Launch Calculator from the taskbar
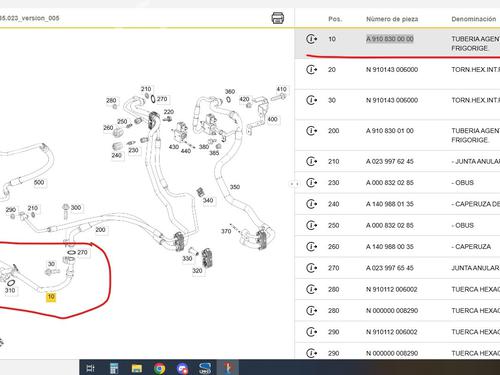Image resolution: width=500 pixels, height=375 pixels. point(114,368)
